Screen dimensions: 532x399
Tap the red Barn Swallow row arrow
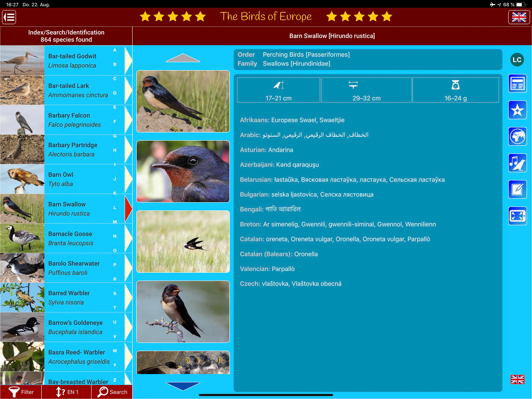pos(129,208)
